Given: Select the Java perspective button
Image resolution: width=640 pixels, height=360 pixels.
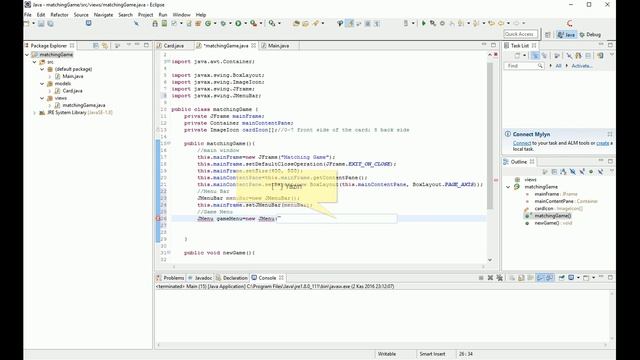Looking at the screenshot, I should [x=567, y=35].
